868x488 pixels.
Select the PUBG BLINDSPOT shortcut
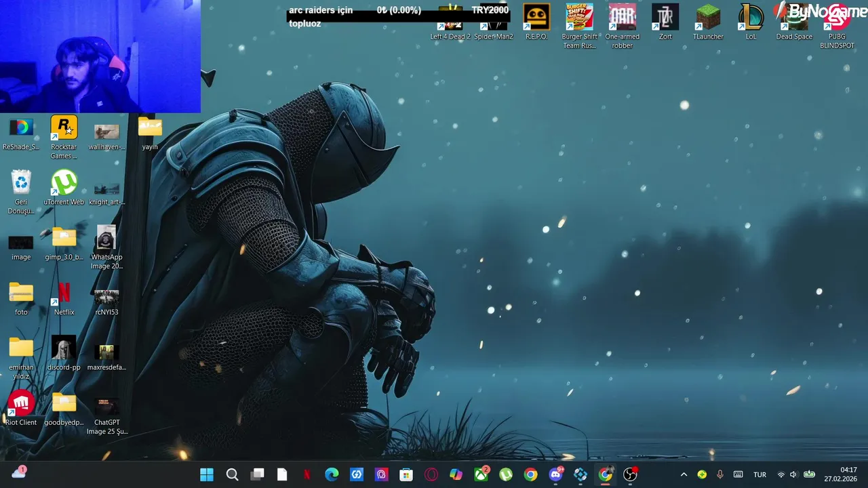(x=837, y=27)
